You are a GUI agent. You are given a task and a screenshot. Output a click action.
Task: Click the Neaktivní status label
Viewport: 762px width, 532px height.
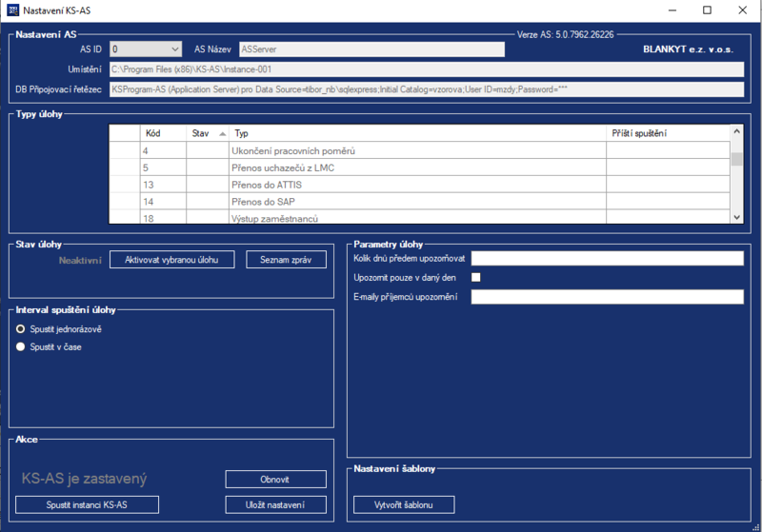click(x=80, y=261)
